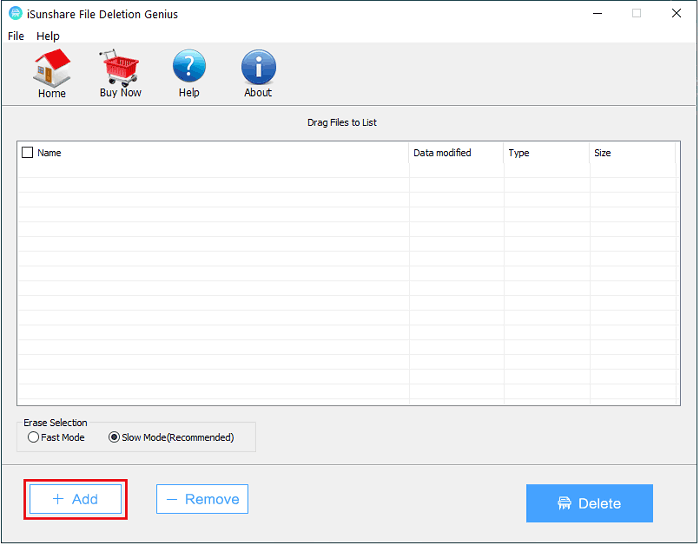Screen dimensions: 700x545
Task: Select Slow Mode (Recommended) radio button
Action: (114, 437)
